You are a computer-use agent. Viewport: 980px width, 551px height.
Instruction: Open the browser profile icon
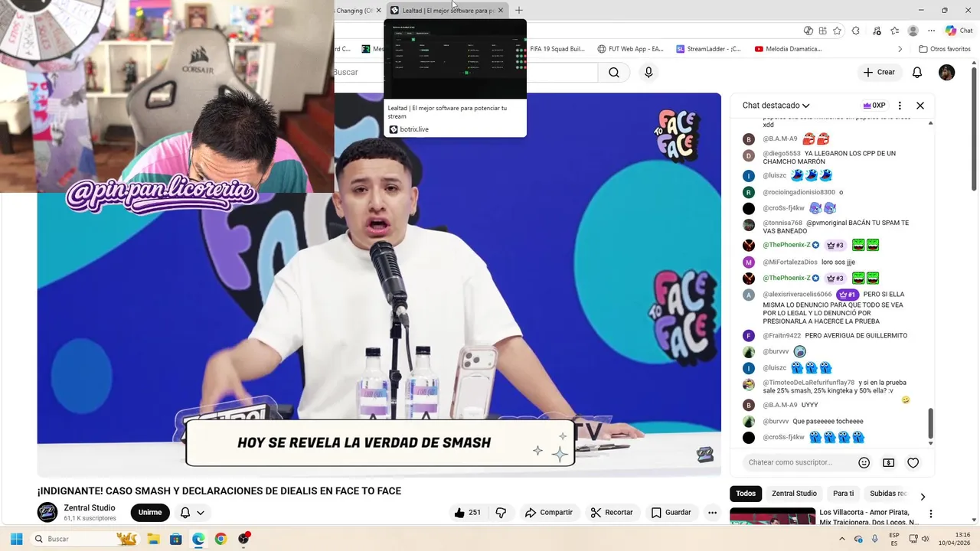point(913,31)
